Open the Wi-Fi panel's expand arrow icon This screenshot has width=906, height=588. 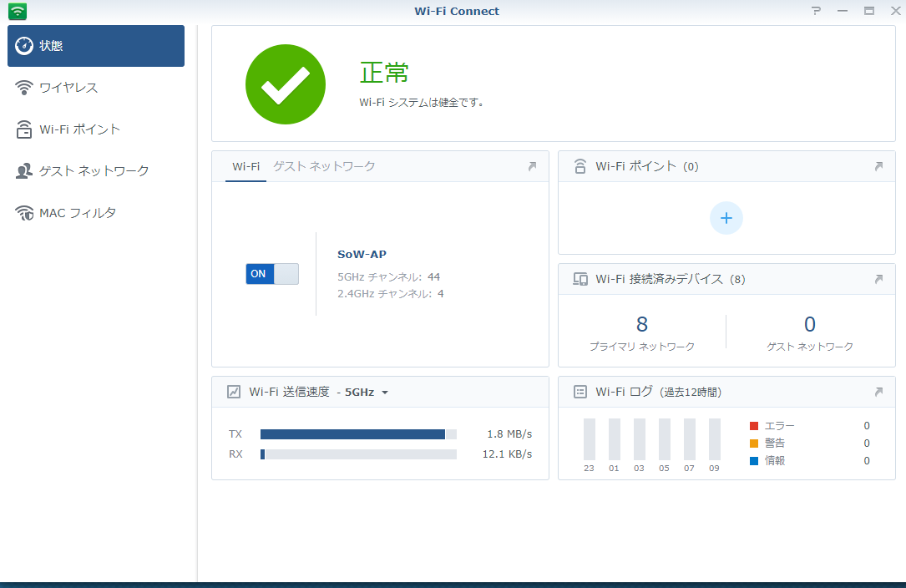point(532,167)
